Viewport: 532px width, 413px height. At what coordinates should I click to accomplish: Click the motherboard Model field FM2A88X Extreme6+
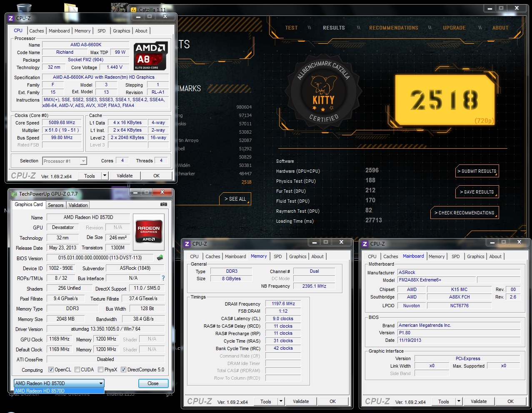tap(436, 280)
